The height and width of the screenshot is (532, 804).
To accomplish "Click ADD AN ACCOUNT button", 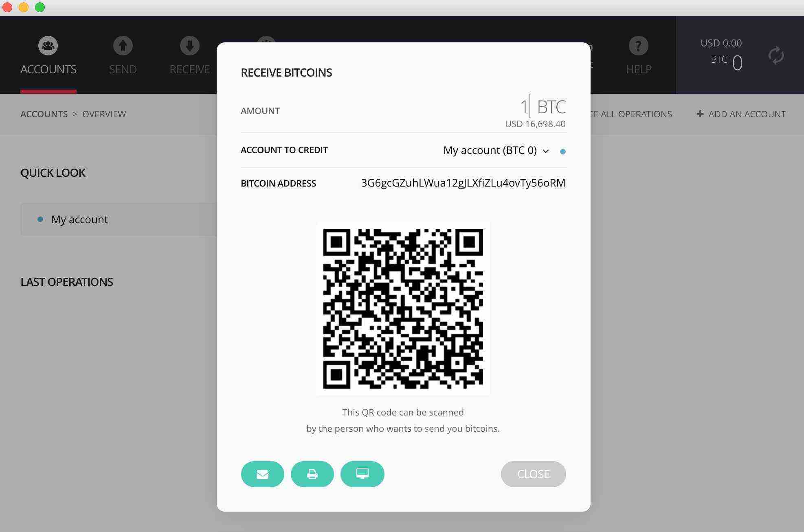I will pyautogui.click(x=741, y=114).
